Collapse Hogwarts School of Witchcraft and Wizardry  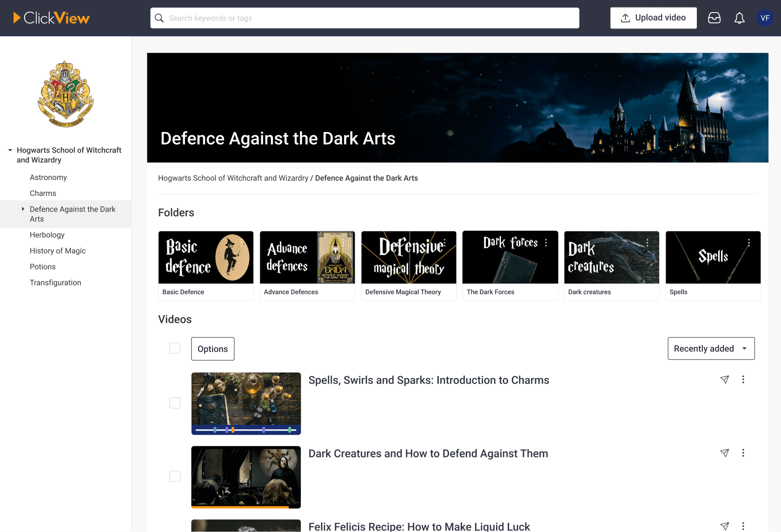(x=10, y=150)
